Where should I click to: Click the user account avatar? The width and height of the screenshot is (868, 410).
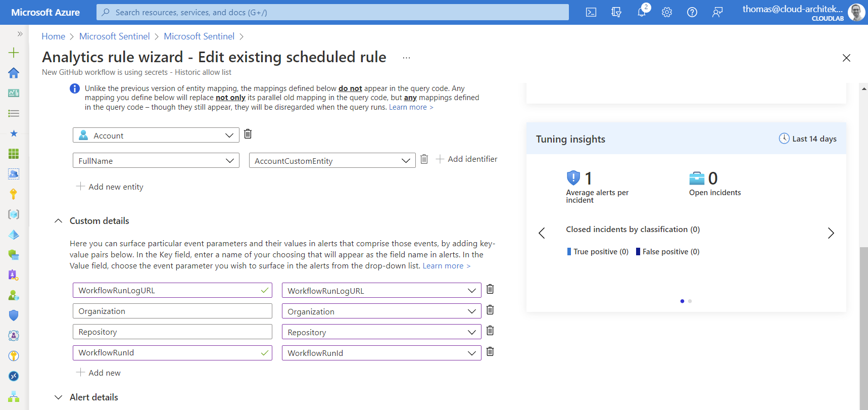[x=856, y=12]
